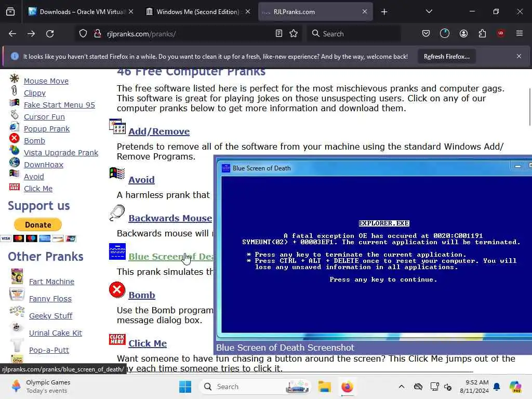Go forward with the browser arrow

[31, 34]
